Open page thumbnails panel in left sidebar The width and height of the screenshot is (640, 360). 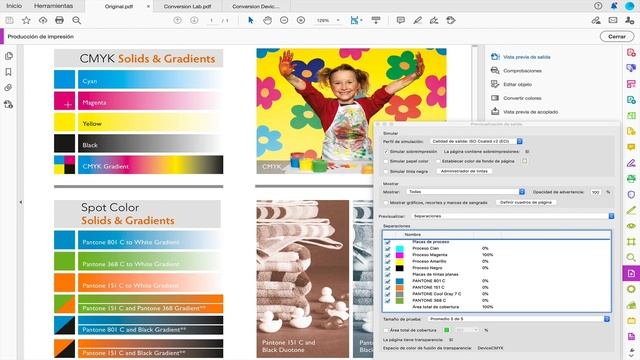pos(9,56)
